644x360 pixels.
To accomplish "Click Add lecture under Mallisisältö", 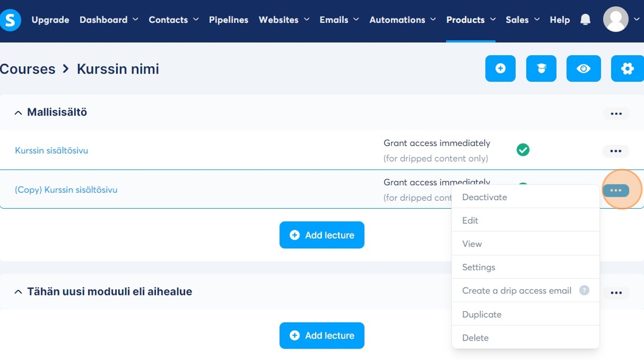I will click(321, 235).
